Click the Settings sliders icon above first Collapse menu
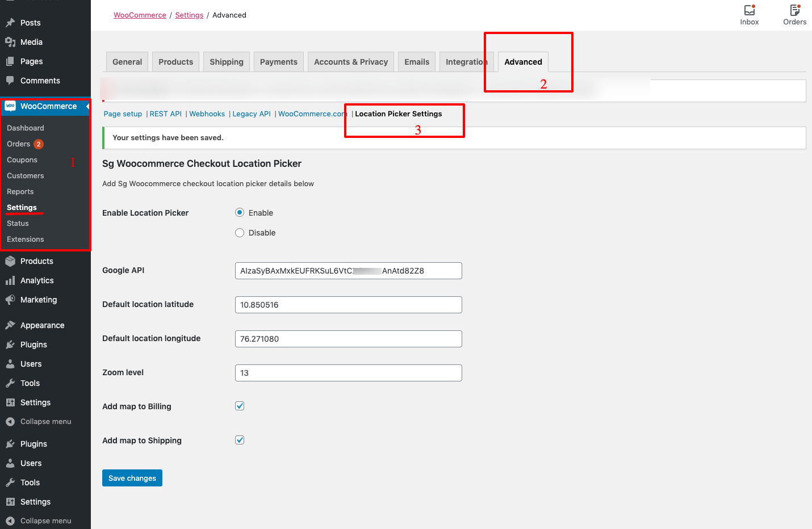812x529 pixels. (x=10, y=402)
